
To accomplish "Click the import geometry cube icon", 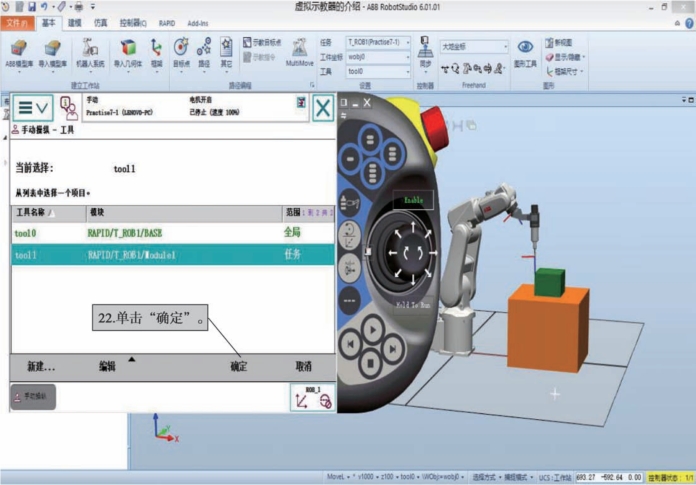I will tap(128, 52).
